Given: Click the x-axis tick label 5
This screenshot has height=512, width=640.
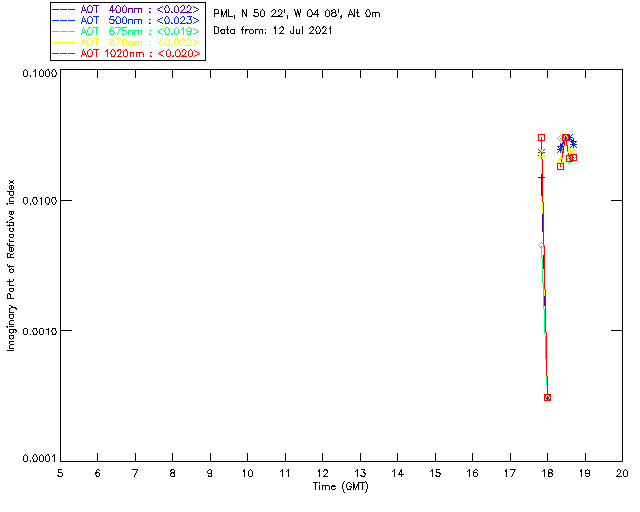Looking at the screenshot, I should tap(60, 473).
